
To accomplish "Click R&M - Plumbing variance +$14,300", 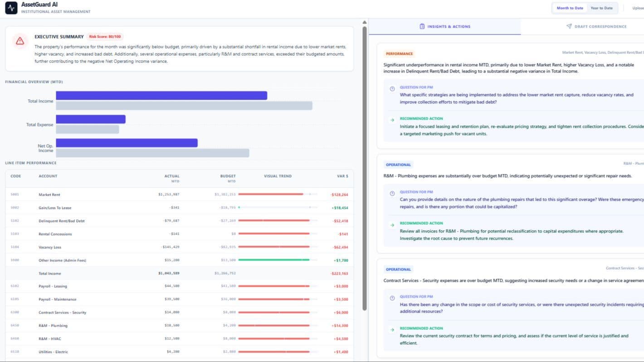I will [341, 326].
